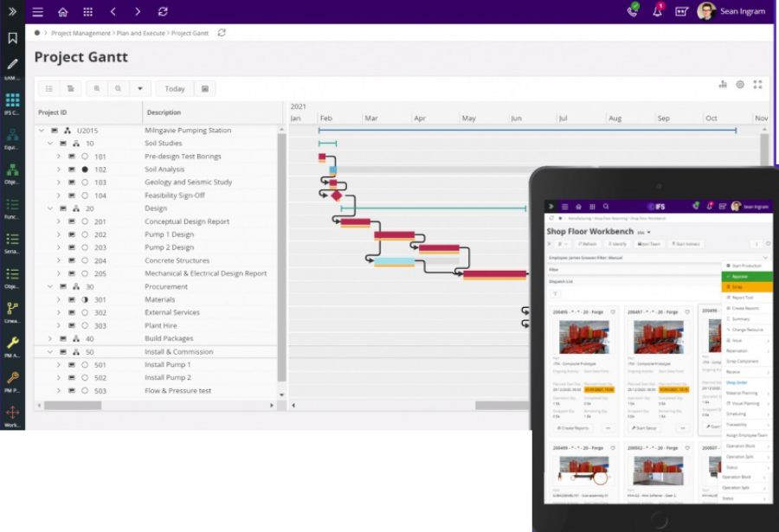
Task: Open Gantt settings gear icon
Action: coord(740,85)
